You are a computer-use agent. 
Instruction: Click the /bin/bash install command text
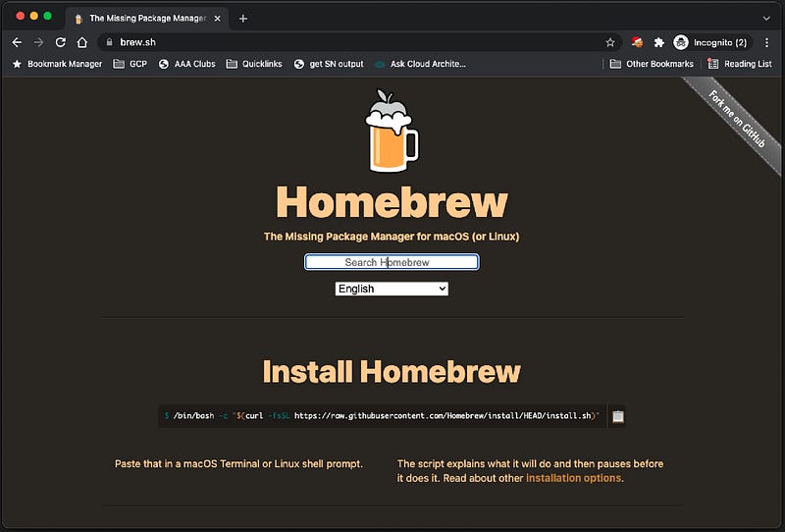[382, 416]
